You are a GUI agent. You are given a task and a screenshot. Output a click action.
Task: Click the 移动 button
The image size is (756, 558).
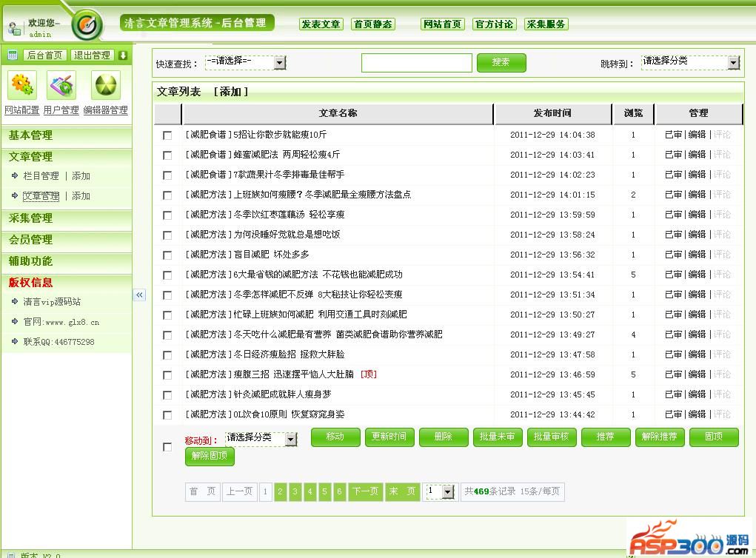[x=335, y=437]
